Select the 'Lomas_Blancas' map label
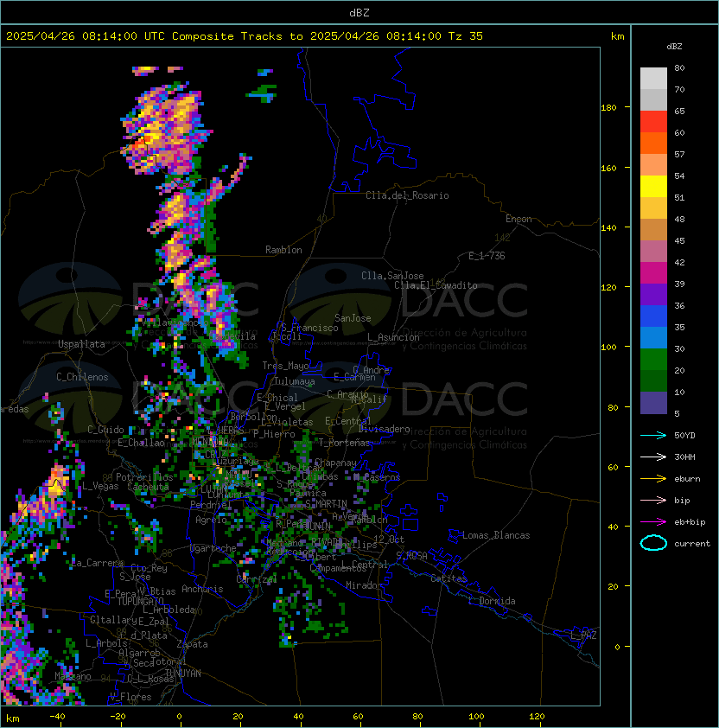The width and height of the screenshot is (719, 728). coord(496,535)
